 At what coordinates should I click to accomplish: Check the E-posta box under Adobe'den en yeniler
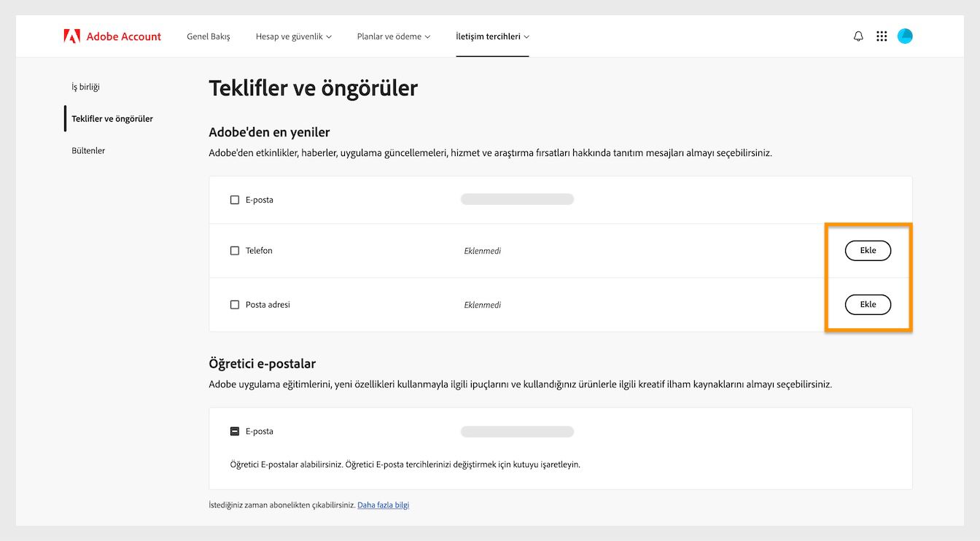(x=235, y=200)
